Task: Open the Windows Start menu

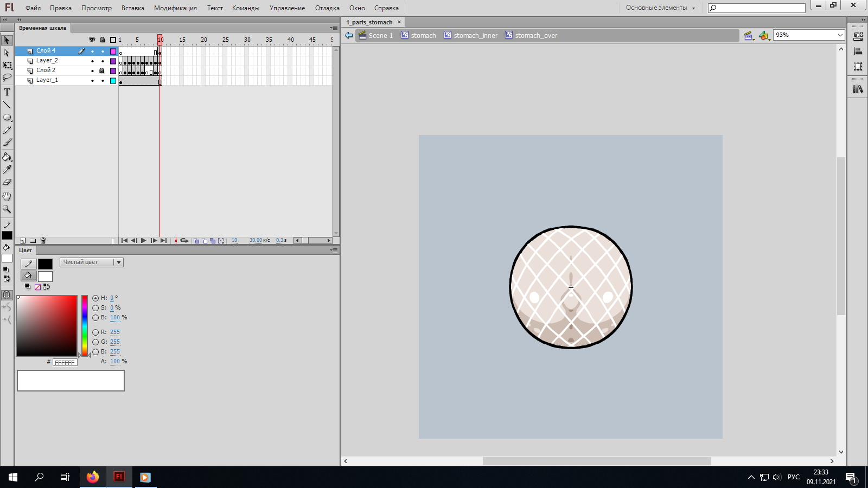Action: pos(13,477)
